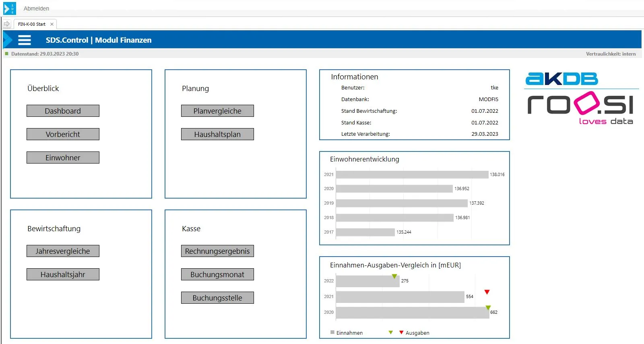Open the hamburger menu icon
644x344 pixels.
click(x=25, y=40)
